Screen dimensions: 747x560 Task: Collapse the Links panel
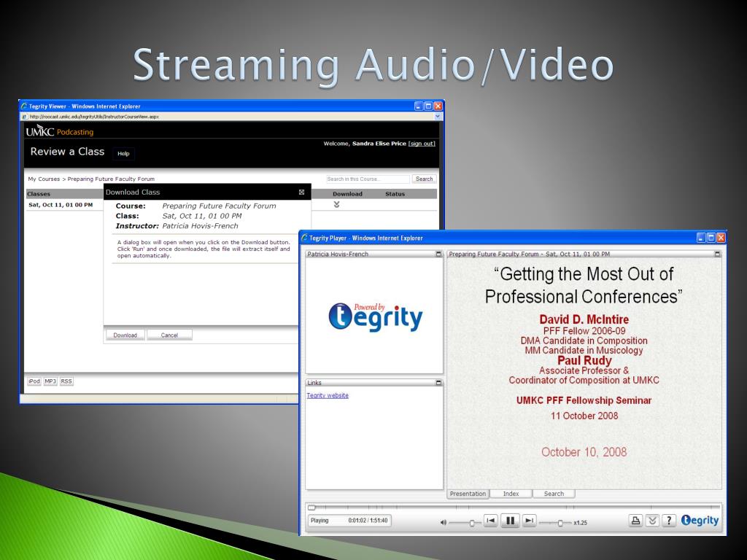coord(438,383)
